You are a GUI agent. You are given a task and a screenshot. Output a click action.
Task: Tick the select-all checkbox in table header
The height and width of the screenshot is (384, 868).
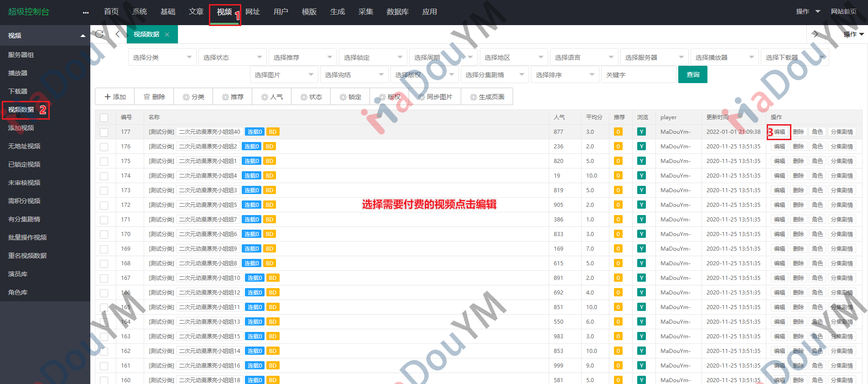click(104, 118)
